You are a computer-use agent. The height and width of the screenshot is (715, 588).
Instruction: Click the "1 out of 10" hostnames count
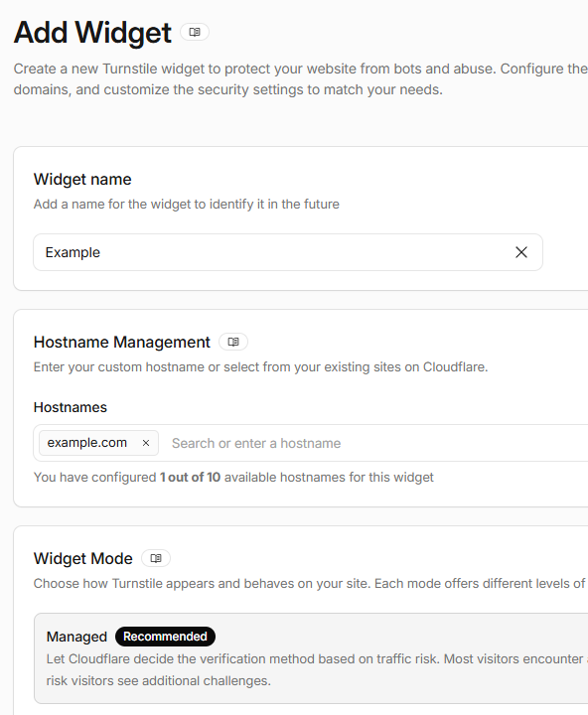(191, 478)
